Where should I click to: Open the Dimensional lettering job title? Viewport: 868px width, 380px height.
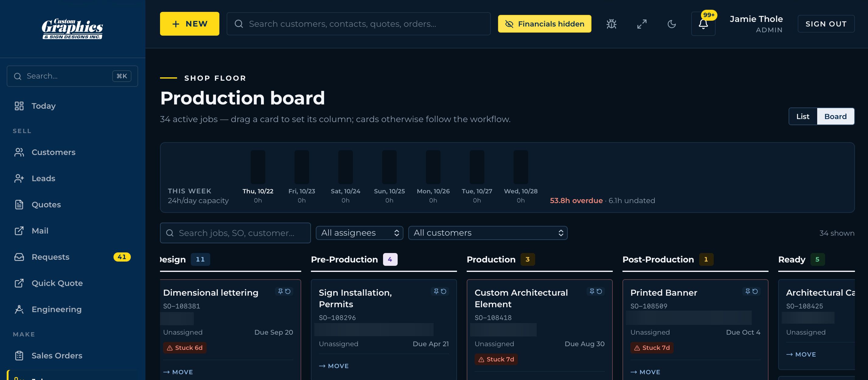[x=211, y=293]
